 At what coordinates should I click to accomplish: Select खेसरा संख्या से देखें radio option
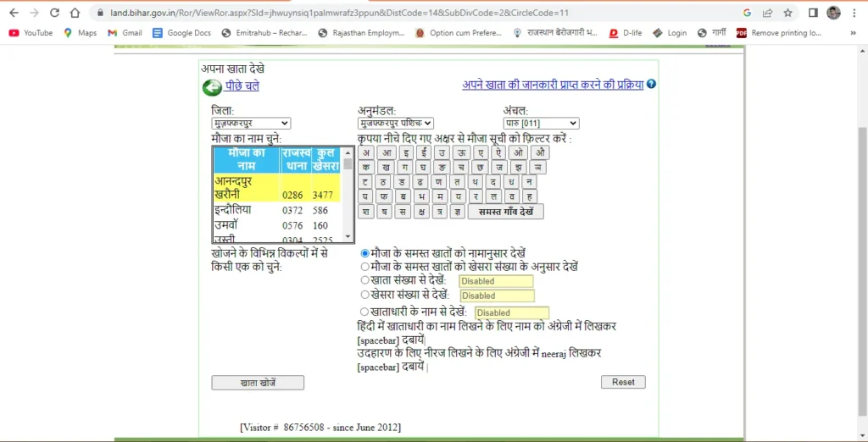pos(364,295)
